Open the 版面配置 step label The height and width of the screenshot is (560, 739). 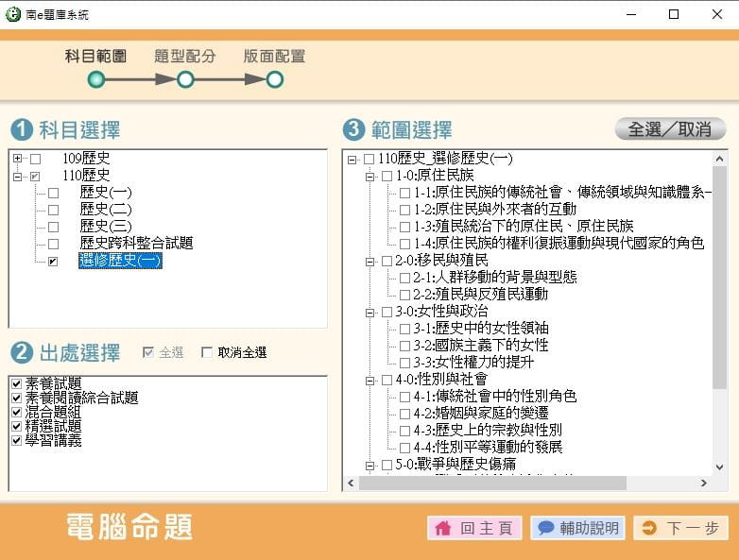(x=274, y=56)
